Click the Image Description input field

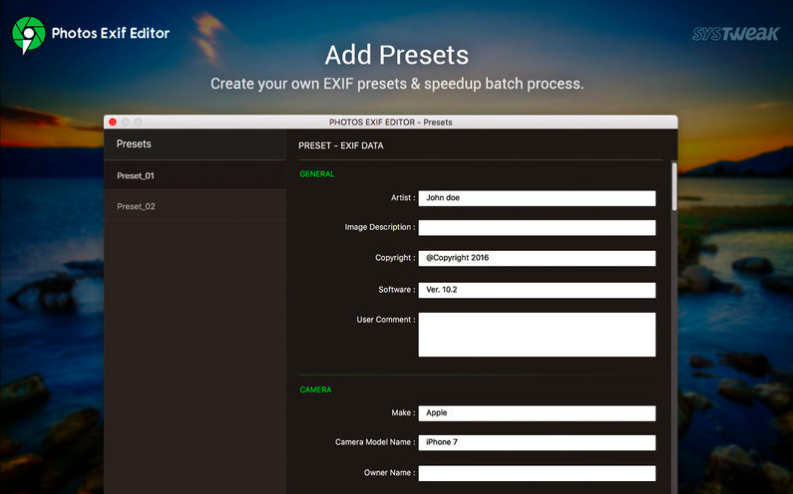[x=537, y=228]
